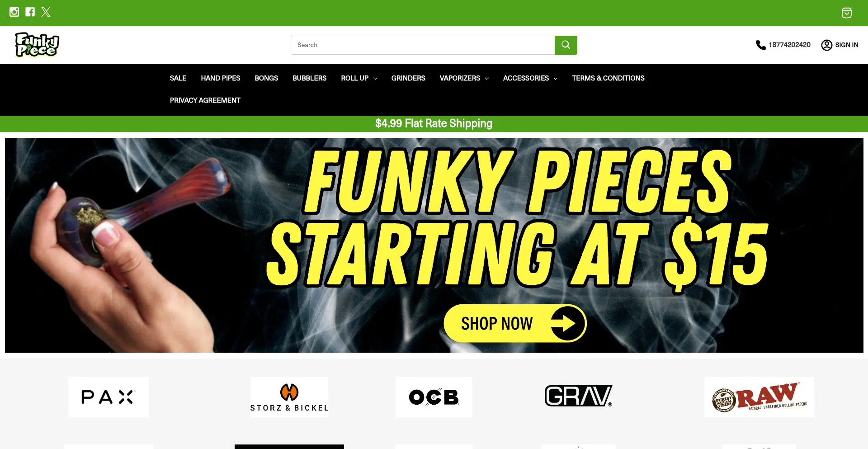Viewport: 868px width, 449px height.
Task: Select the PAX brand logo
Action: [108, 397]
